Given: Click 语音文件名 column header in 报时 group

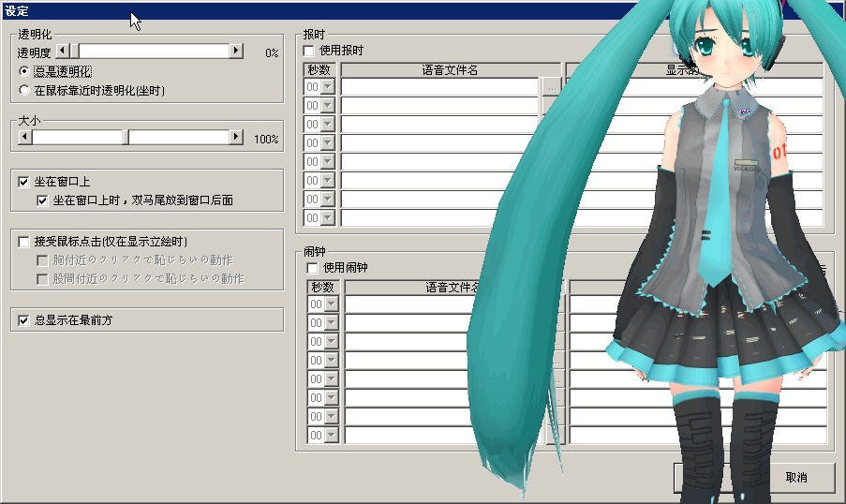Looking at the screenshot, I should coord(451,70).
